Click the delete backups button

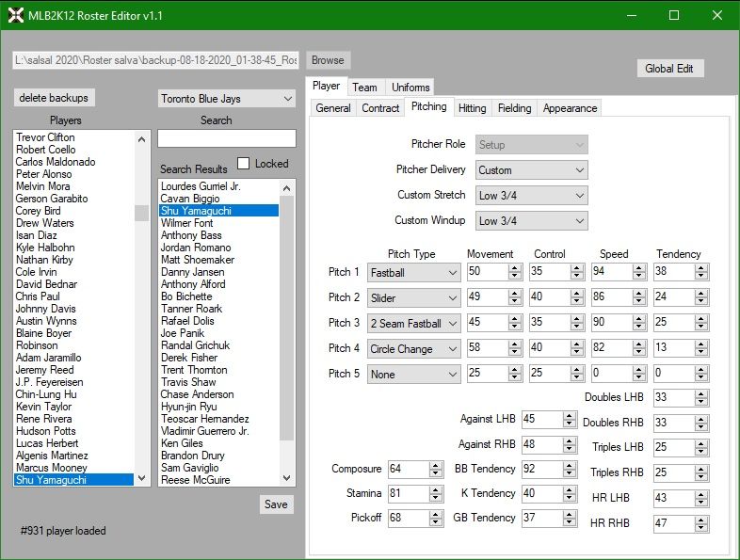[54, 98]
